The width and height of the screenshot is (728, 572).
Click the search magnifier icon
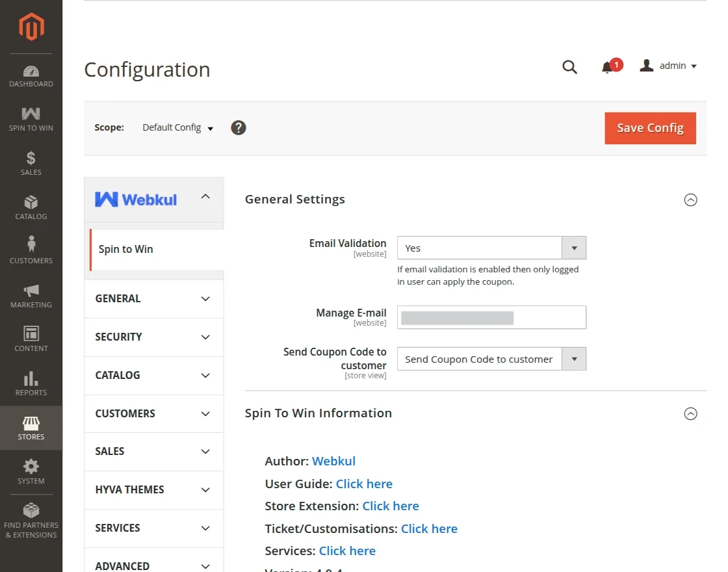pyautogui.click(x=569, y=67)
